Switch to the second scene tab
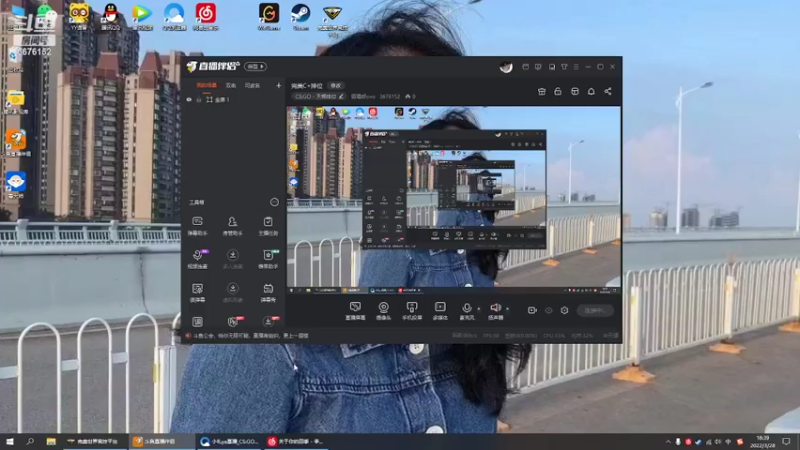Viewport: 800px width, 450px height. (x=231, y=85)
